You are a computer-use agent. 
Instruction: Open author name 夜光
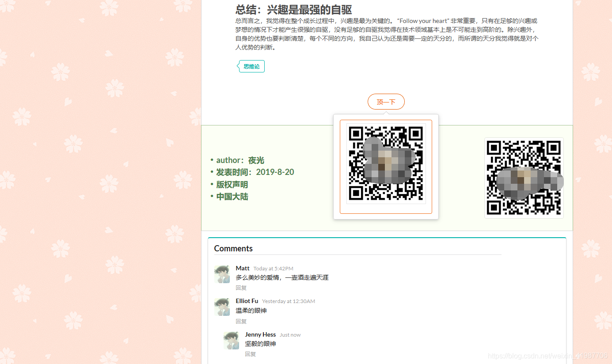[256, 160]
